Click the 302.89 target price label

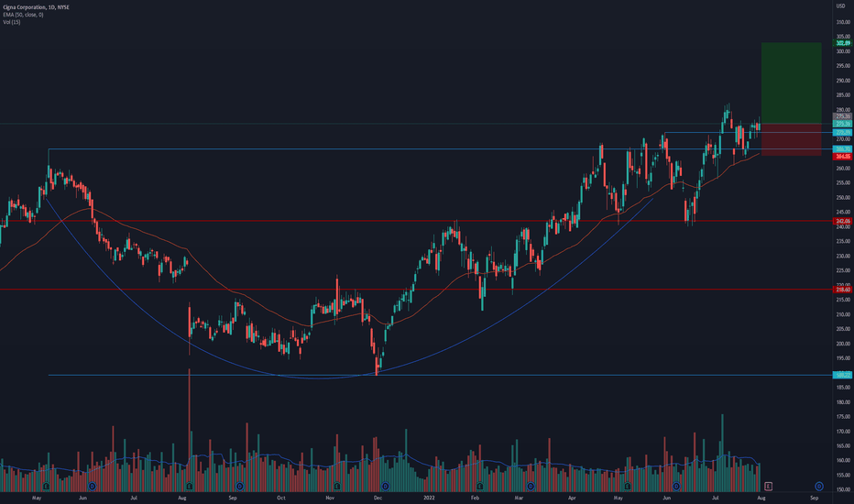(x=843, y=43)
